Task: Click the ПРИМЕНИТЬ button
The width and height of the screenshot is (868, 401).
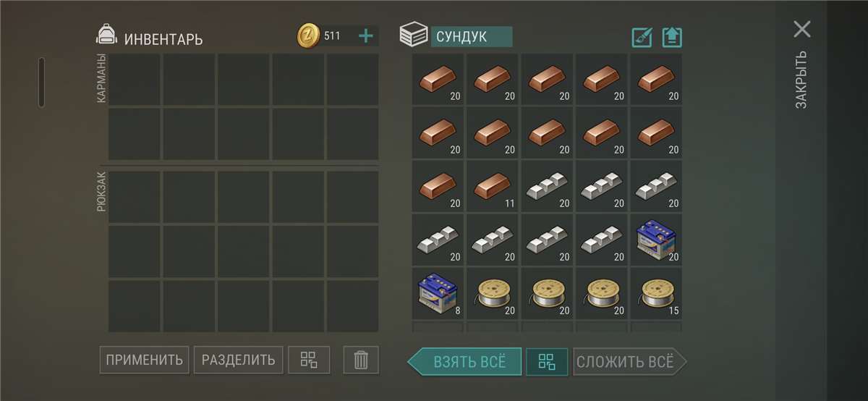Action: pyautogui.click(x=145, y=360)
